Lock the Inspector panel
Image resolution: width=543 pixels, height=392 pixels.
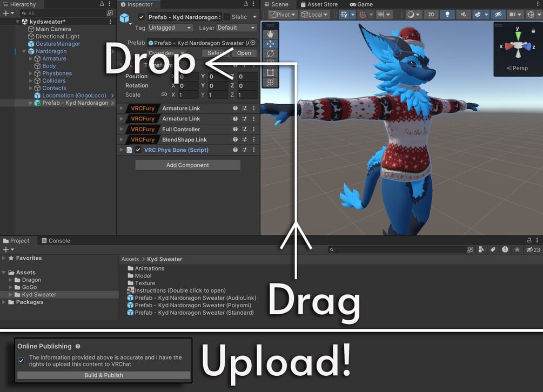[x=245, y=4]
